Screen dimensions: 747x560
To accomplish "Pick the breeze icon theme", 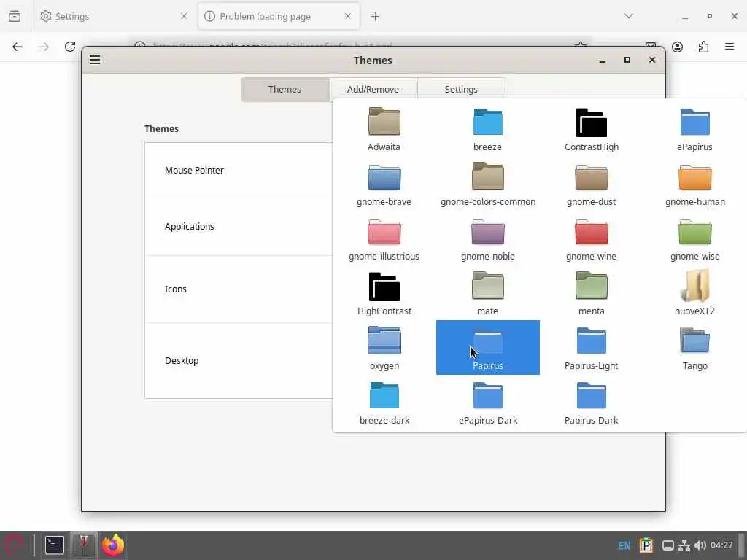I will (x=487, y=129).
